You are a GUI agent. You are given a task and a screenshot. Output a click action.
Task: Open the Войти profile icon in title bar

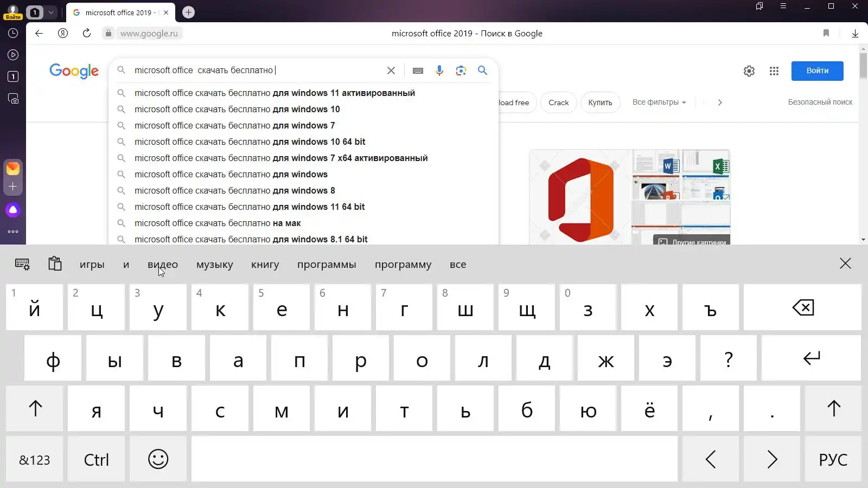click(12, 12)
